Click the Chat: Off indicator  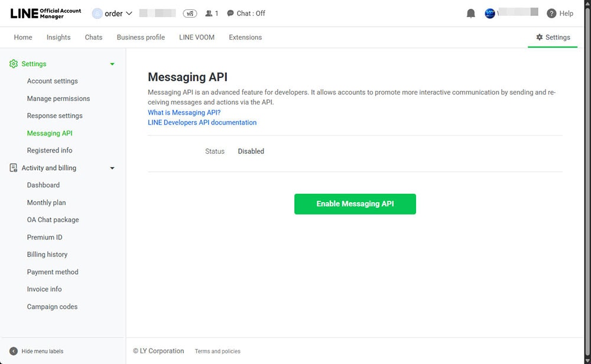pyautogui.click(x=246, y=14)
